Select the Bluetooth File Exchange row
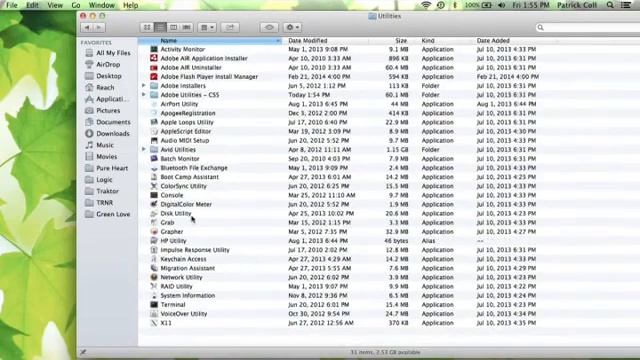640x360 pixels. [x=389, y=168]
